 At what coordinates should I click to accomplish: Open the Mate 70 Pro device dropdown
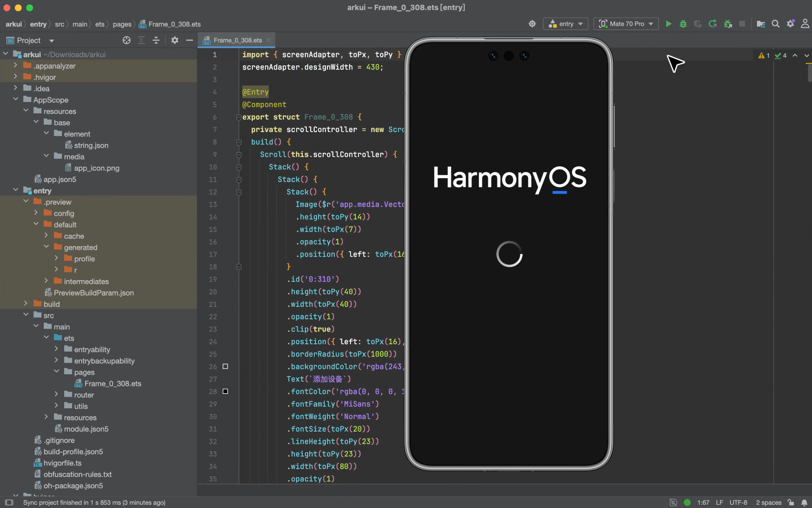pos(626,24)
